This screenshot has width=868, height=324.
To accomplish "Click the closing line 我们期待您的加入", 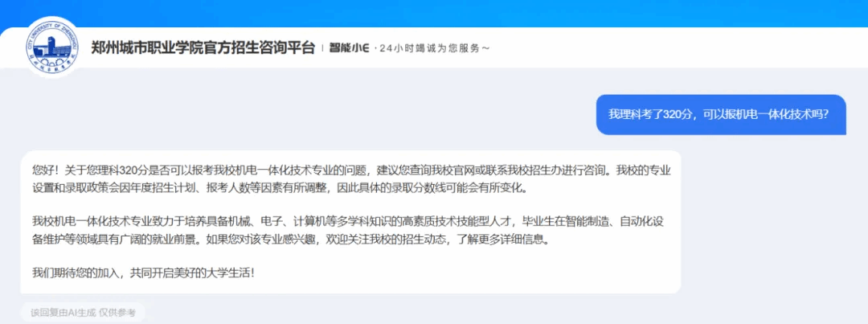I will click(143, 272).
